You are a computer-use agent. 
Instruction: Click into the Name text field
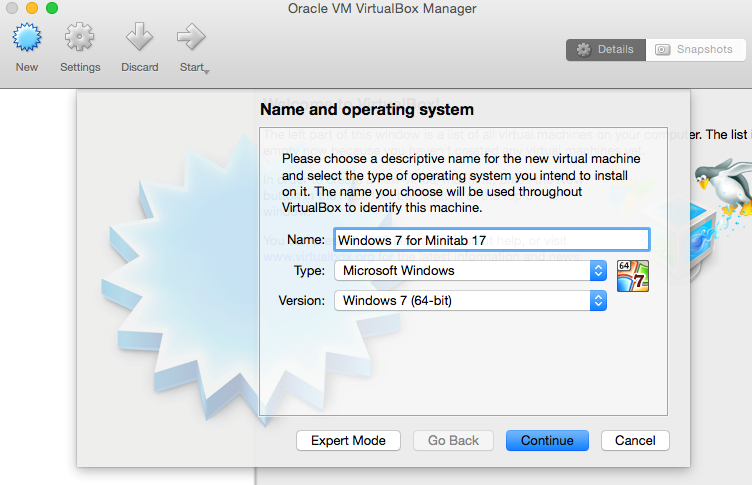click(491, 240)
